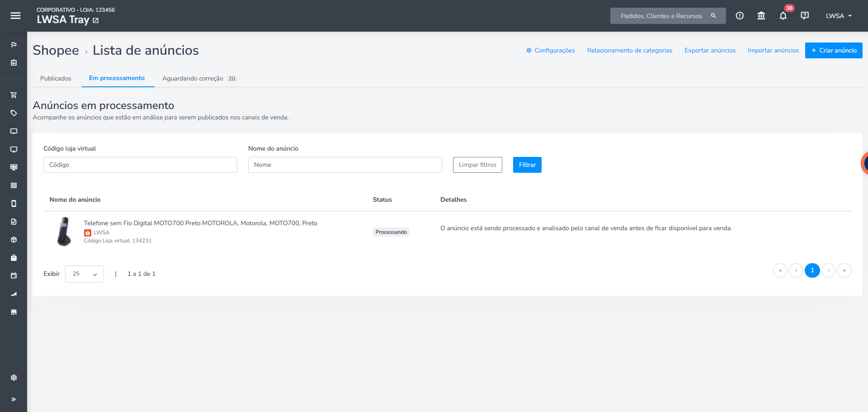Open the four-squares grid icon in sidebar
868x412 pixels.
pyautogui.click(x=14, y=185)
